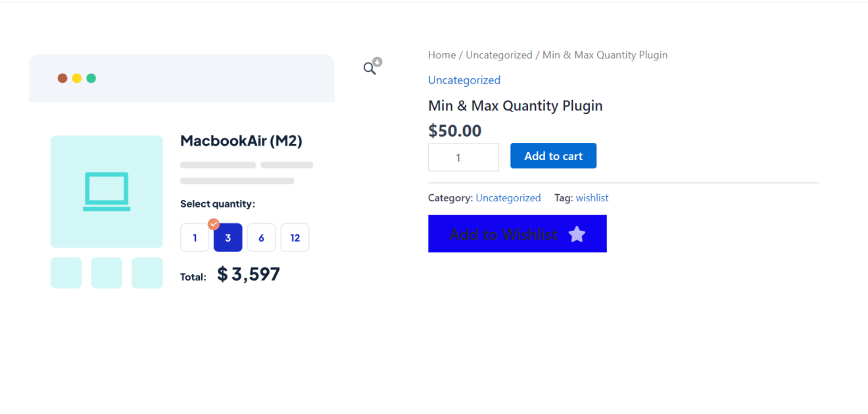
Task: Select quantity option 6
Action: click(x=261, y=238)
